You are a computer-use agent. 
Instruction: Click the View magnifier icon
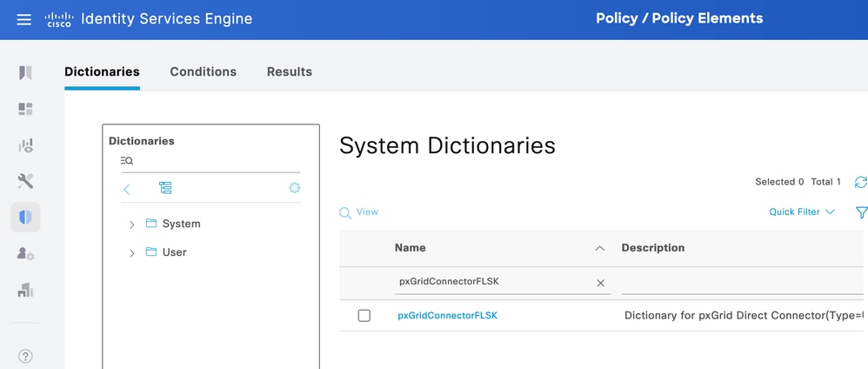(345, 213)
